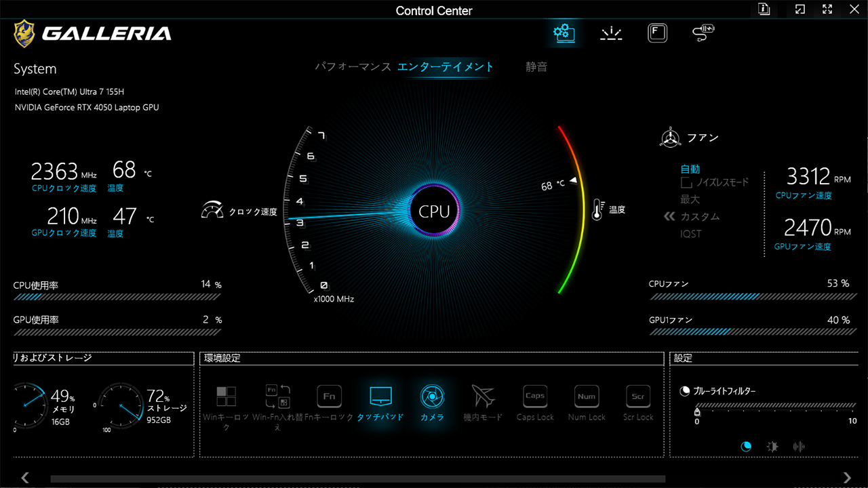868x488 pixels.
Task: Click the x1000 MHz gauge label
Action: pos(334,299)
